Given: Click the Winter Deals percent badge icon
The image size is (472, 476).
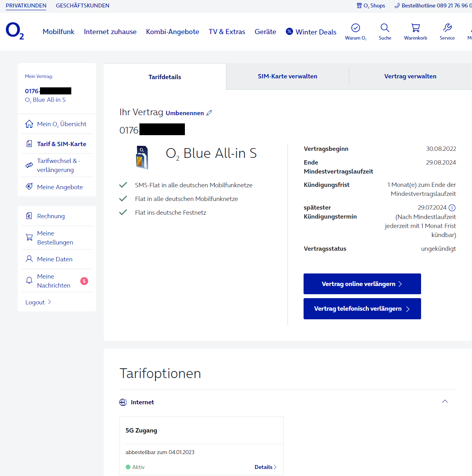Looking at the screenshot, I should [289, 31].
